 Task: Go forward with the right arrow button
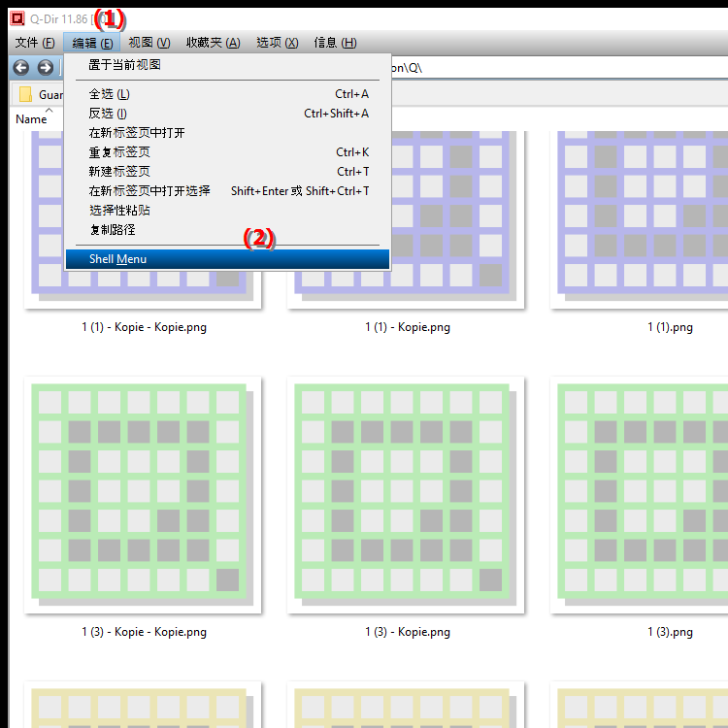45,68
